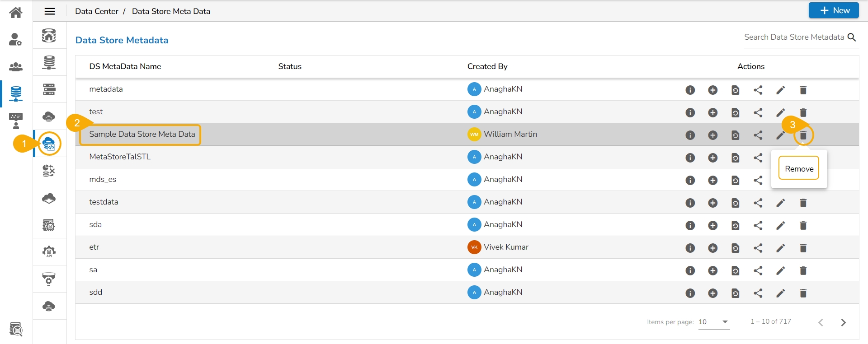Go to the previous page arrow

click(x=821, y=322)
